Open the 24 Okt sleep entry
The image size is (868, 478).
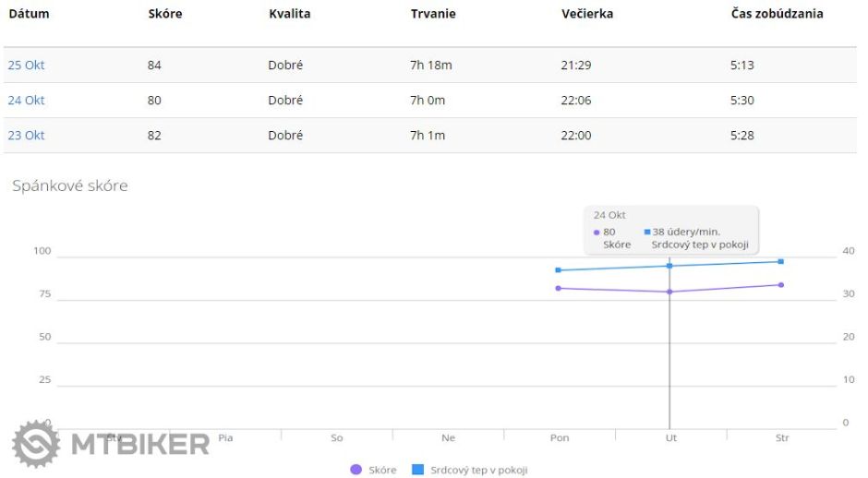(26, 101)
